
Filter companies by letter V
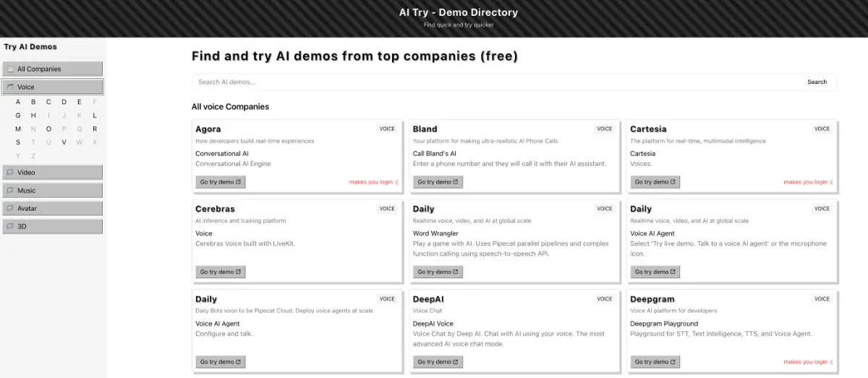pyautogui.click(x=64, y=142)
